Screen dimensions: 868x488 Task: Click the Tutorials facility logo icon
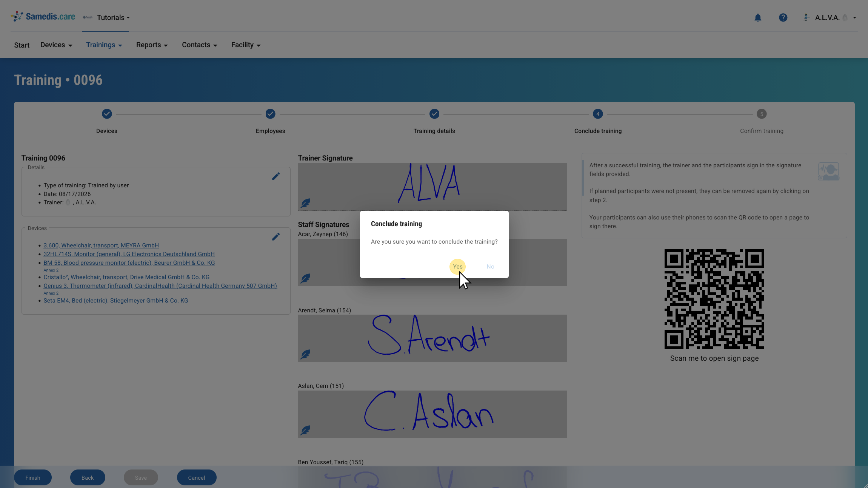coord(88,17)
